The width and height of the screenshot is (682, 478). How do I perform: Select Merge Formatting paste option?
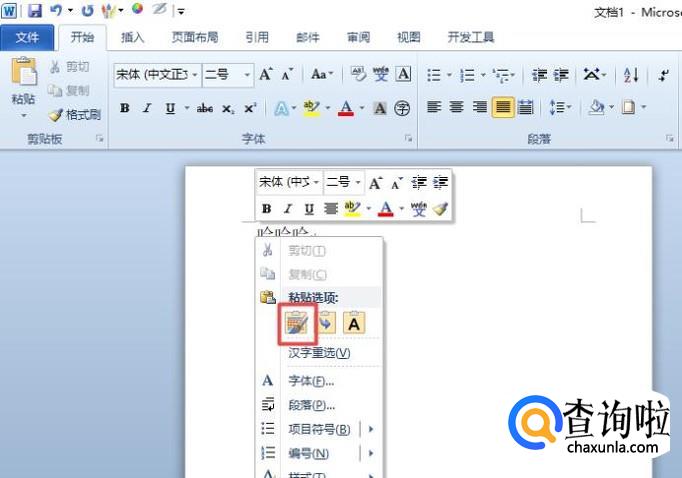[326, 324]
